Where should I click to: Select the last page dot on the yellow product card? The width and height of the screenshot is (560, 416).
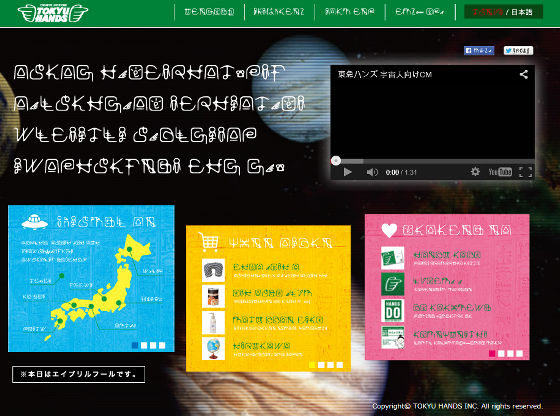pos(340,365)
